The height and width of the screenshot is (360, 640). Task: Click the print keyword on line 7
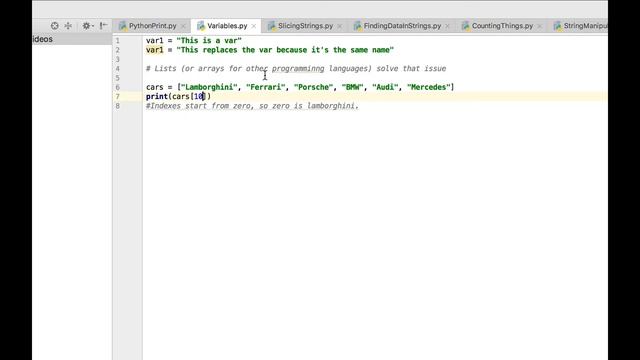click(157, 96)
